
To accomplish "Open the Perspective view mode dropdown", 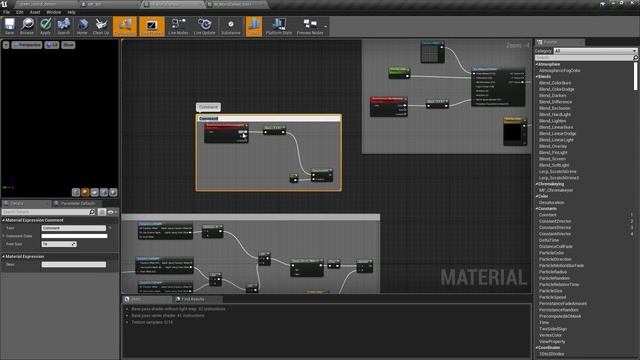I will [x=27, y=45].
